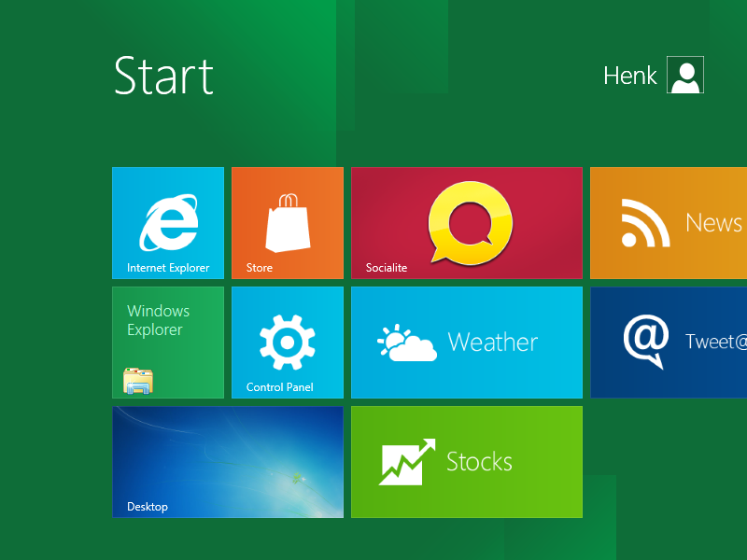Viewport: 747px width, 560px height.
Task: Click the Desktop label on its tile
Action: click(x=147, y=507)
